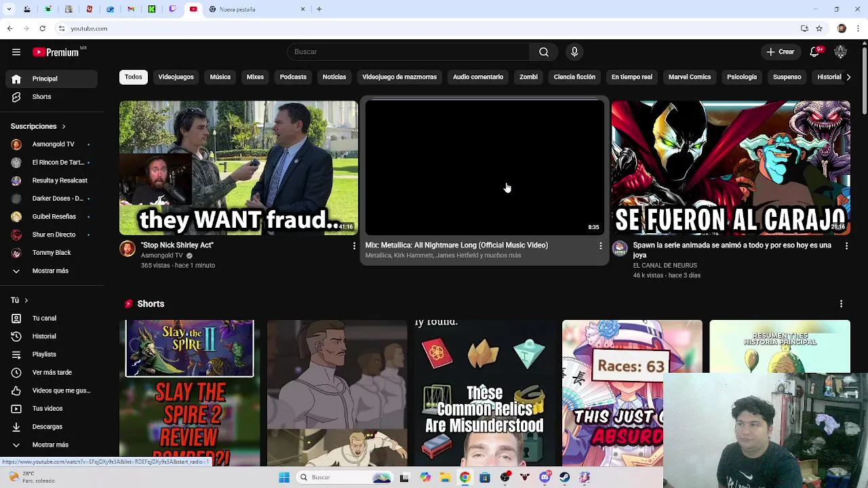Select the Videojuegos filter chip
Image resolution: width=868 pixels, height=488 pixels.
[176, 77]
